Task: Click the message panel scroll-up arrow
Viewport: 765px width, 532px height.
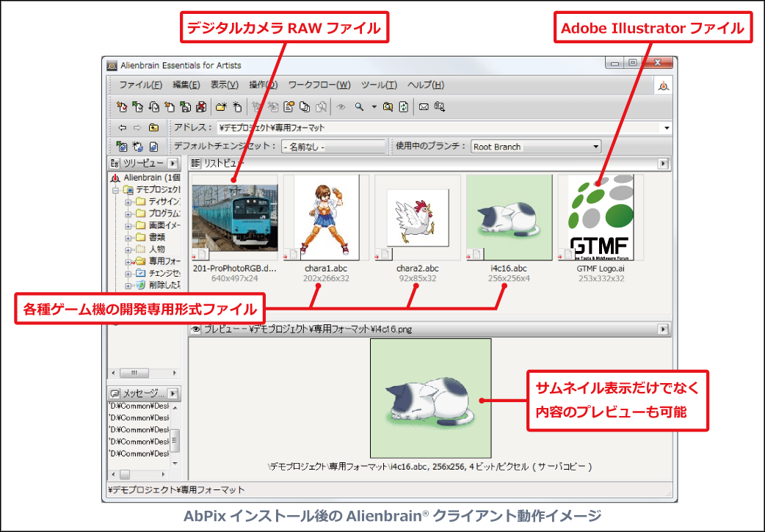Action: tap(175, 408)
